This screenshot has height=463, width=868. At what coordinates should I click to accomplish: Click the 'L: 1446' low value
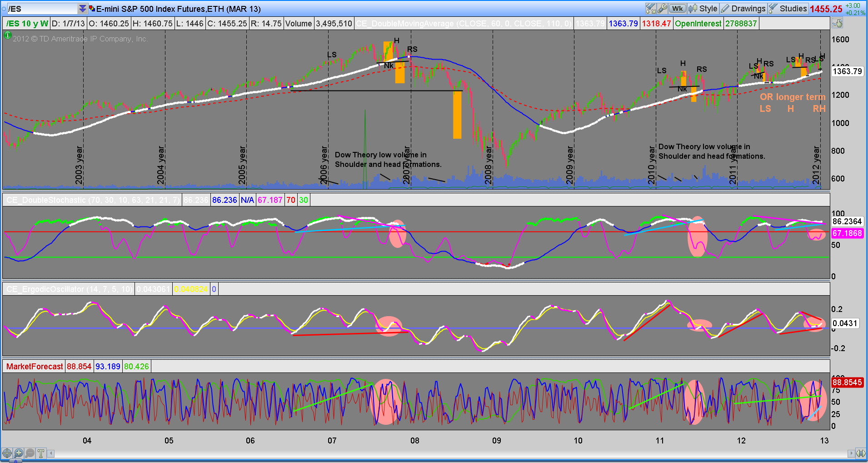pyautogui.click(x=190, y=24)
